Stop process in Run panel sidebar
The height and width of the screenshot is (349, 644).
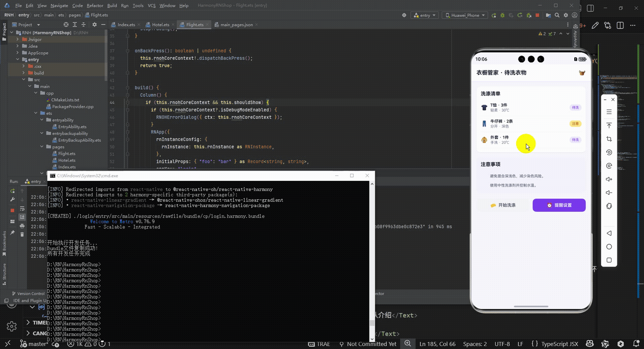click(x=13, y=210)
